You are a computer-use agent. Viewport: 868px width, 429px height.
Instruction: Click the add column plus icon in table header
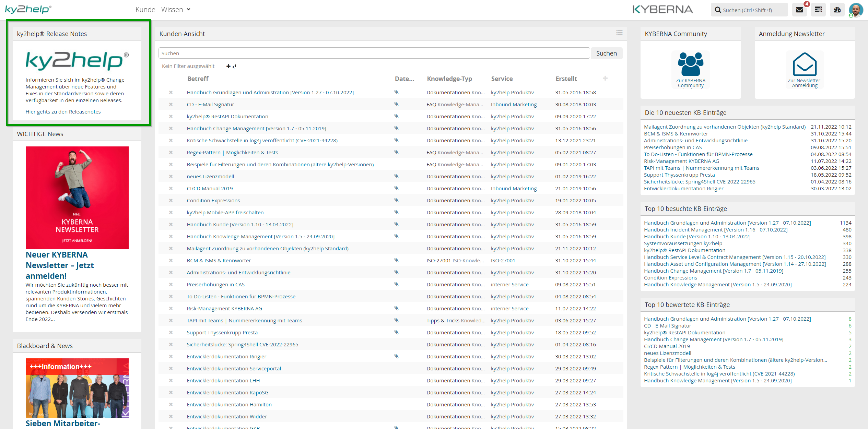tap(605, 78)
